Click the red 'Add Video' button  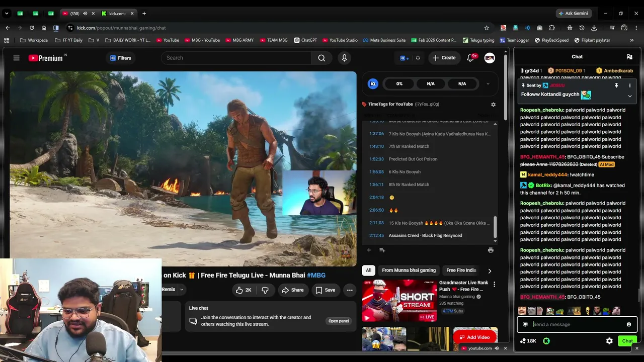pyautogui.click(x=474, y=337)
